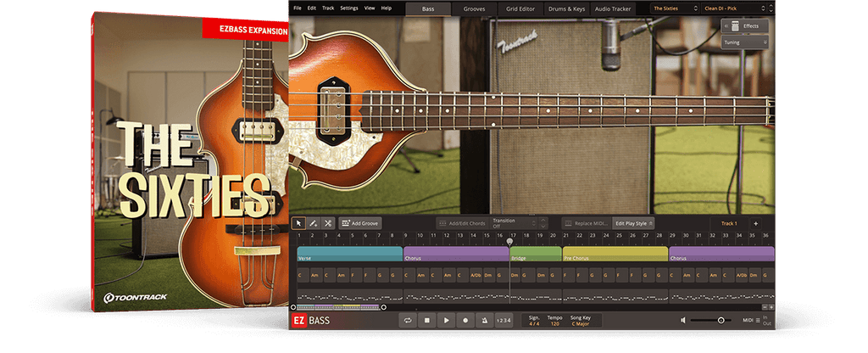Click the timeline overview scrollbar
Image resolution: width=868 pixels, height=353 pixels.
coord(338,307)
